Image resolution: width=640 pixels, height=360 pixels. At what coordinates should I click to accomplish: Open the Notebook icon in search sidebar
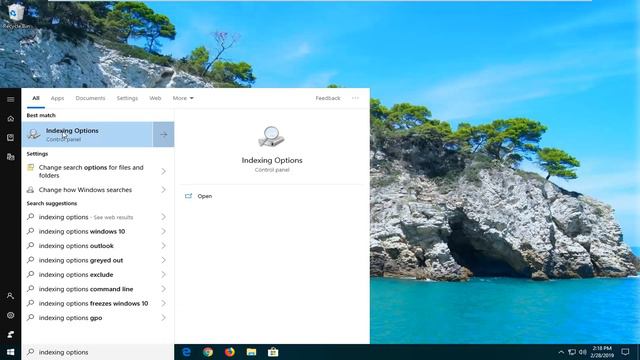pyautogui.click(x=11, y=138)
